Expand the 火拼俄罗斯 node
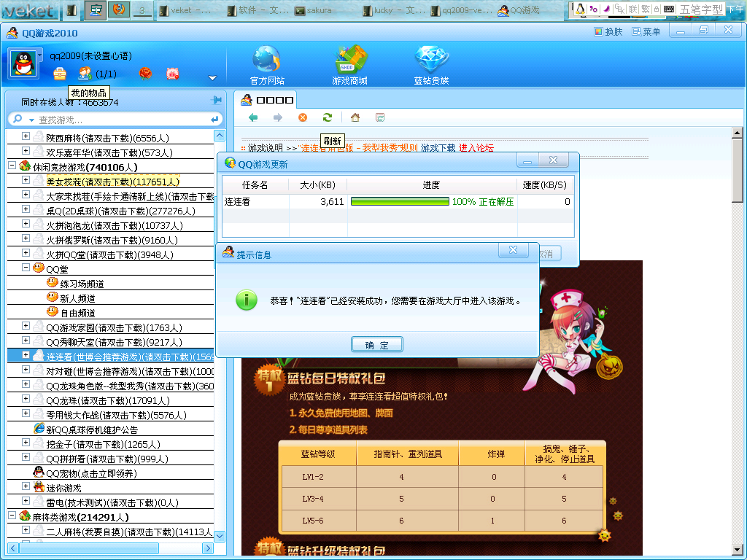 coord(26,238)
